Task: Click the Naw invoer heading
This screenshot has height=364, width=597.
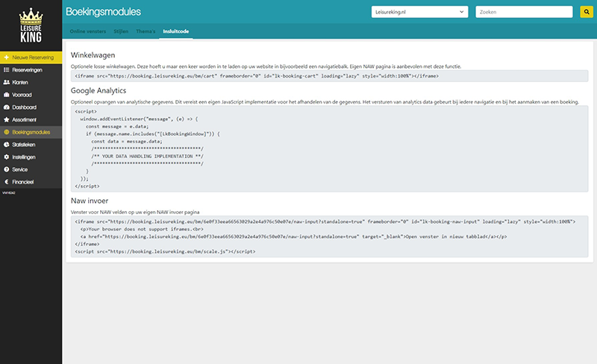Action: [90, 201]
